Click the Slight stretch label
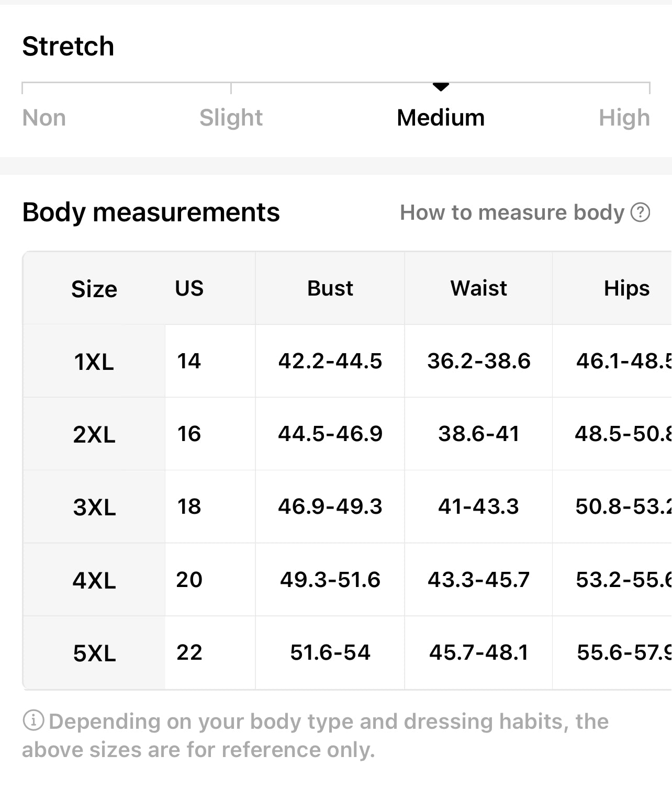Viewport: 672px width, 790px height. pos(231,118)
